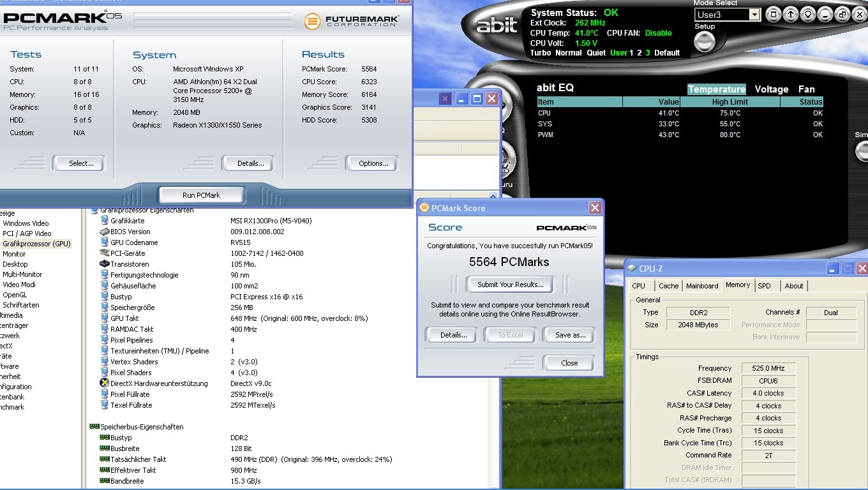Open the abit EQ Fan tab
The height and width of the screenshot is (490, 868).
coord(807,89)
